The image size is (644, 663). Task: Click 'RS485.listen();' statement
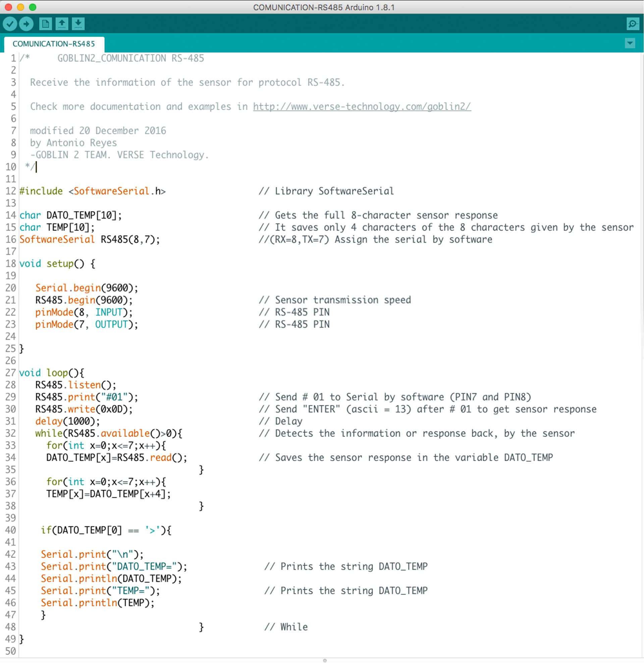coord(76,385)
